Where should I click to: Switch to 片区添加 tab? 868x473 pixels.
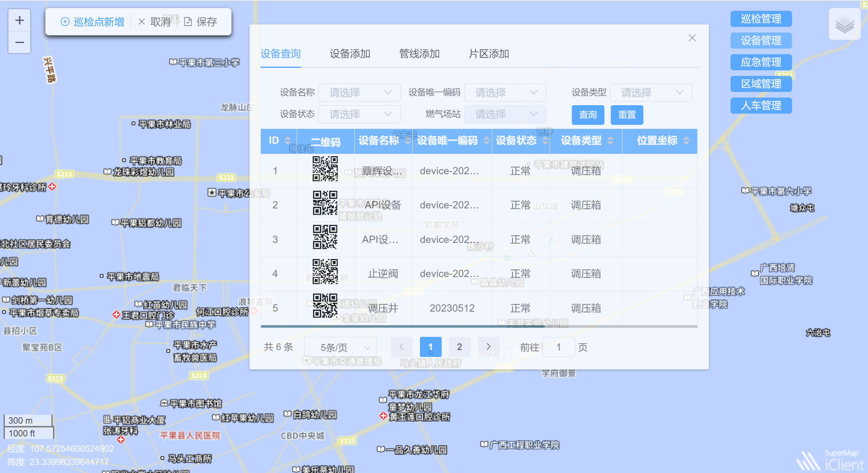click(x=489, y=54)
